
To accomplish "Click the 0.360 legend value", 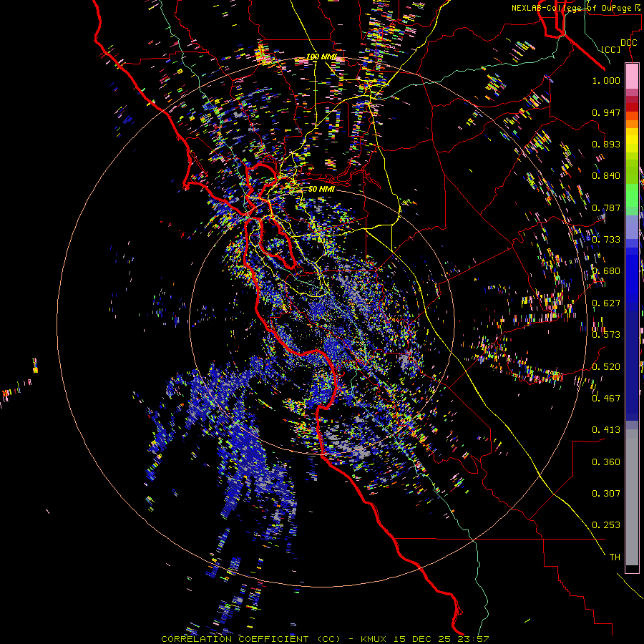I will 606,462.
